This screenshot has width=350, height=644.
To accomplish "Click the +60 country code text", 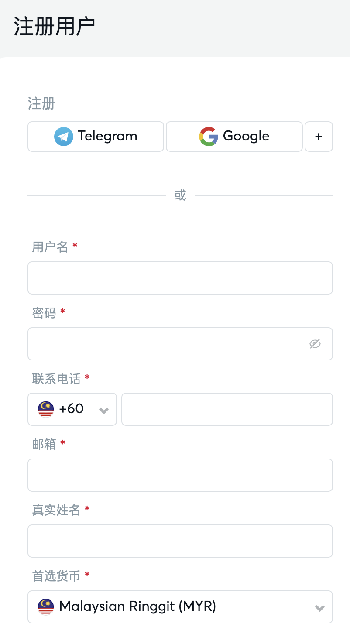I will click(x=71, y=409).
